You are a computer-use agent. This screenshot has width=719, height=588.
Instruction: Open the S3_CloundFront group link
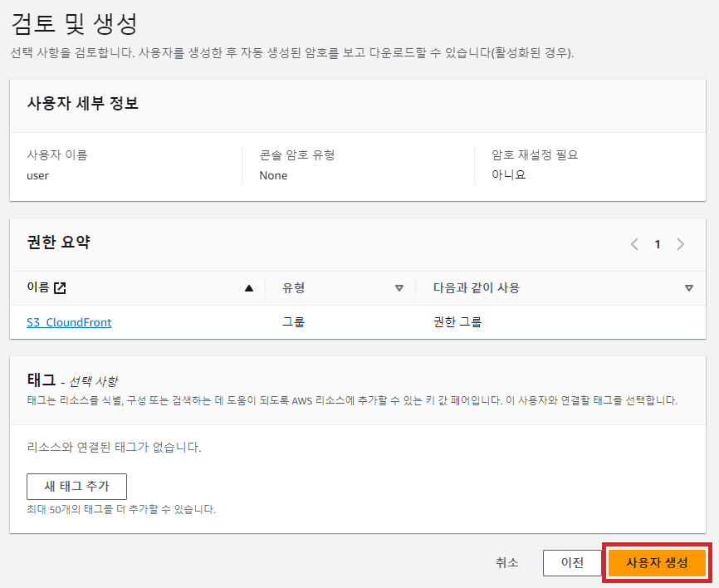point(69,322)
